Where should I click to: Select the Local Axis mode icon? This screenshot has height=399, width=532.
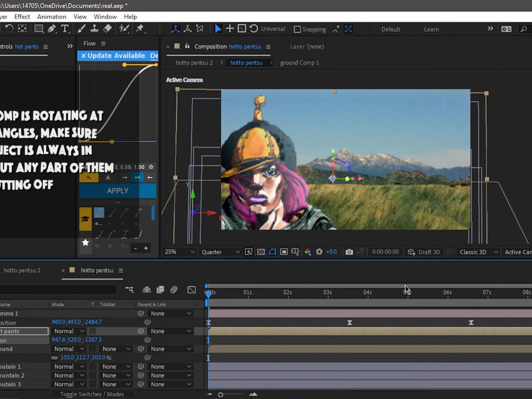(x=175, y=29)
